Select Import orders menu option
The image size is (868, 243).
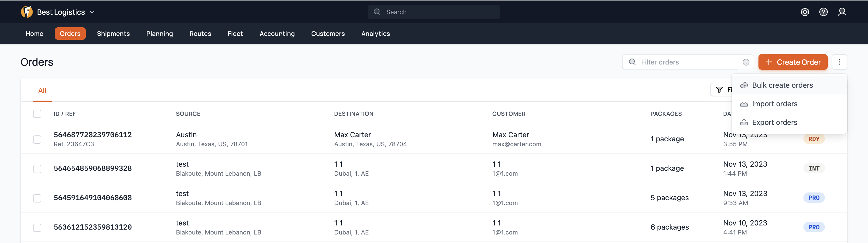pyautogui.click(x=774, y=104)
